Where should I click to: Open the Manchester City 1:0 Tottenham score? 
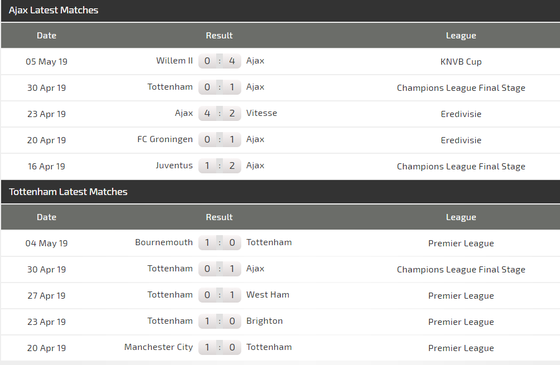point(219,347)
